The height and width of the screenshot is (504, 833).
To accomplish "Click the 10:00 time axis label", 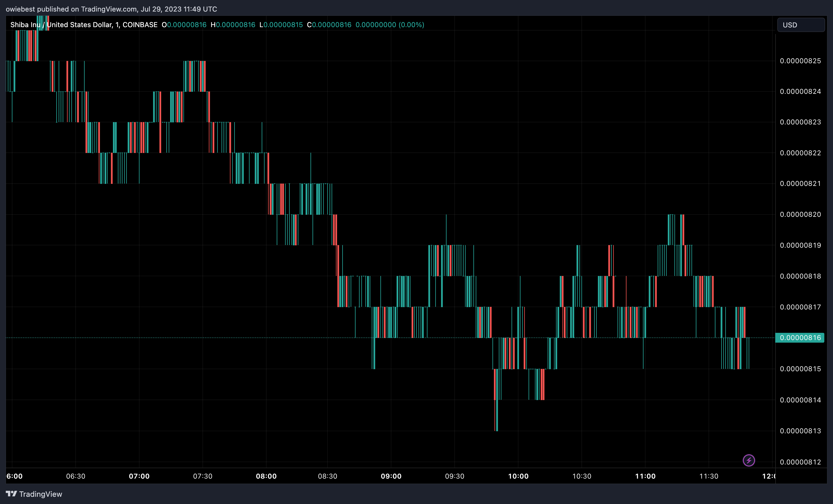I will [518, 476].
